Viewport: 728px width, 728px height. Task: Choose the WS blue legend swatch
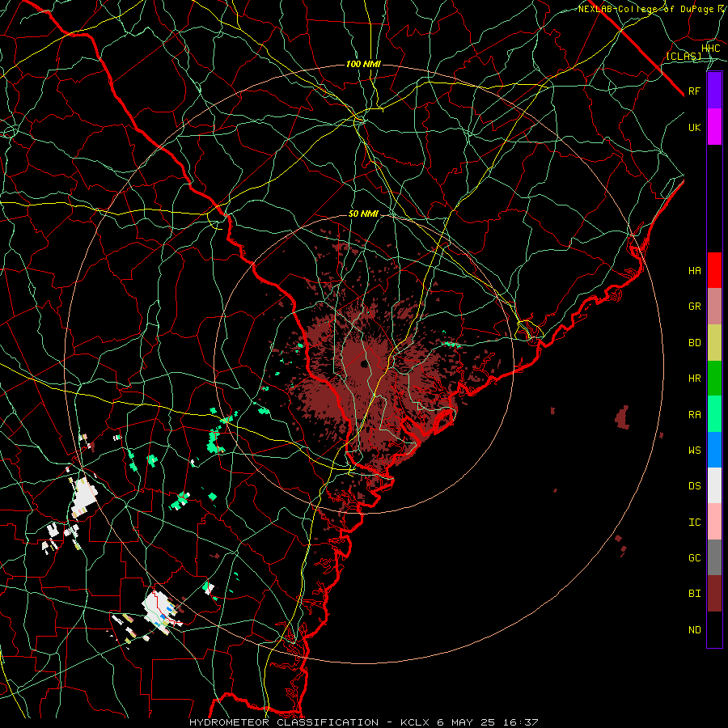click(714, 450)
